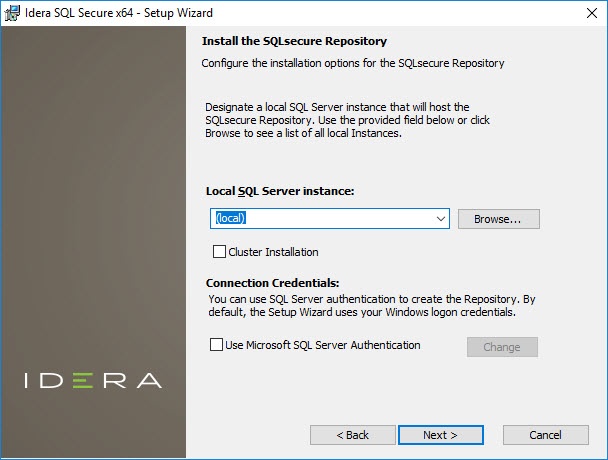Click the SQL Server authentication description text

pyautogui.click(x=372, y=305)
